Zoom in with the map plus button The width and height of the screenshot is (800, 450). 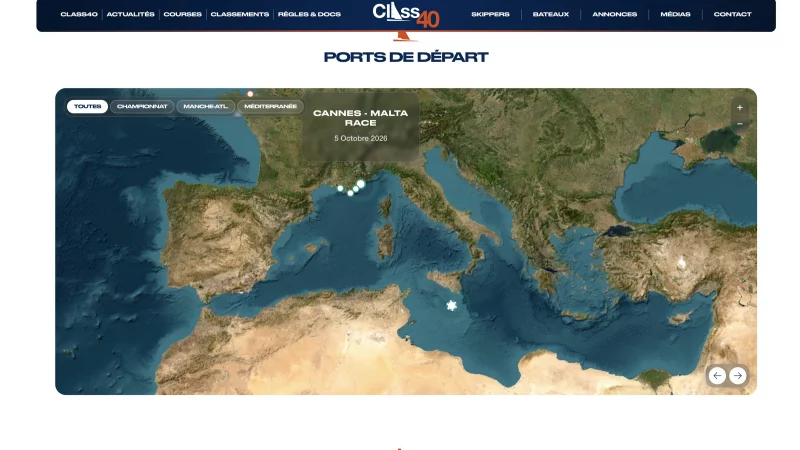[739, 108]
